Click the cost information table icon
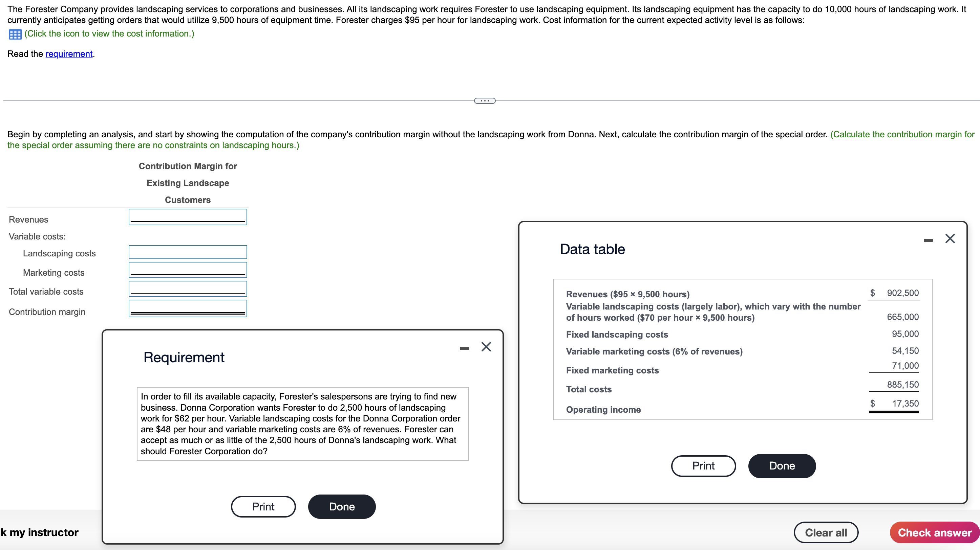The image size is (980, 550). pyautogui.click(x=15, y=34)
